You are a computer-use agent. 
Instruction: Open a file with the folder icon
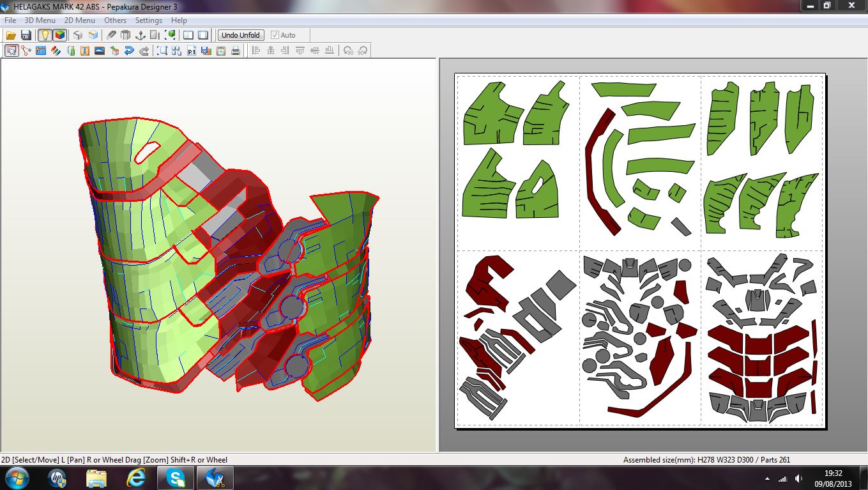(x=11, y=35)
